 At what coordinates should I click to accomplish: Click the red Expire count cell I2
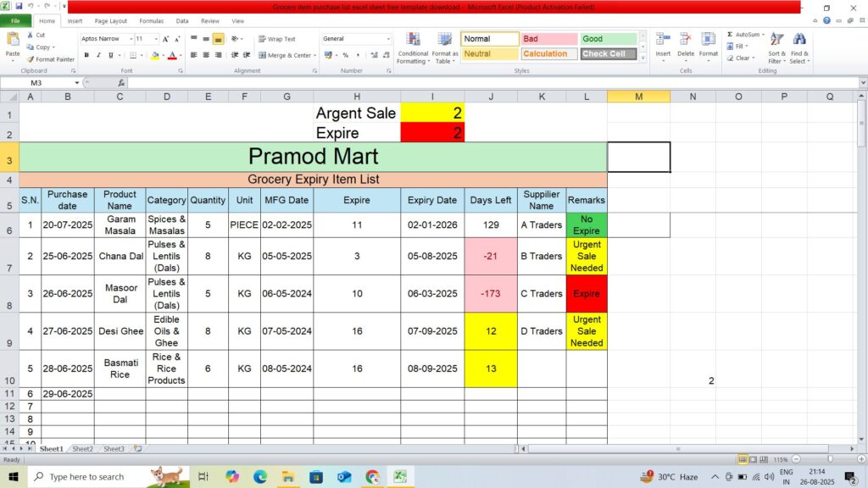[432, 133]
